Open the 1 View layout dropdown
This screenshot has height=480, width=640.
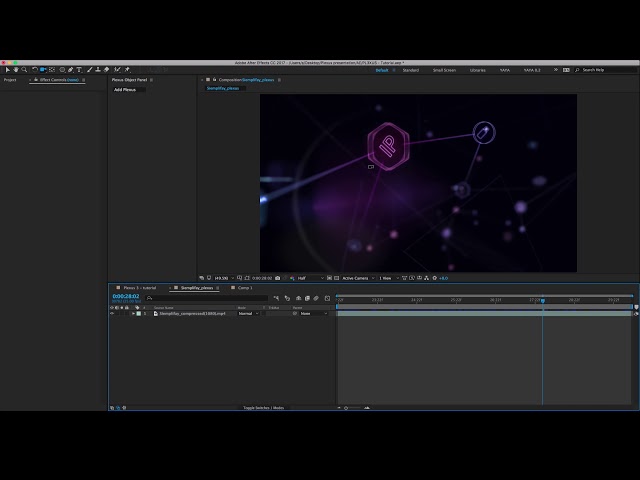pos(389,278)
